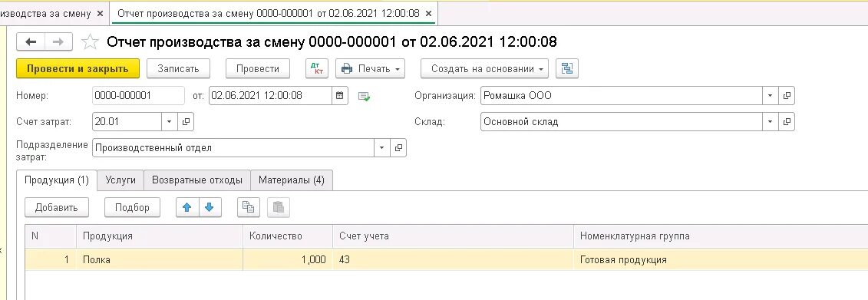Select the account cell 43

453,259
